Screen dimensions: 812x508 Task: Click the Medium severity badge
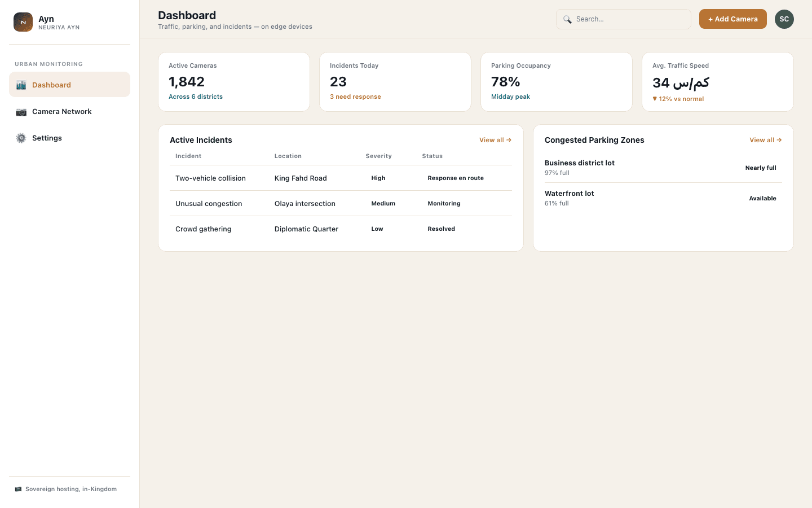[383, 204]
